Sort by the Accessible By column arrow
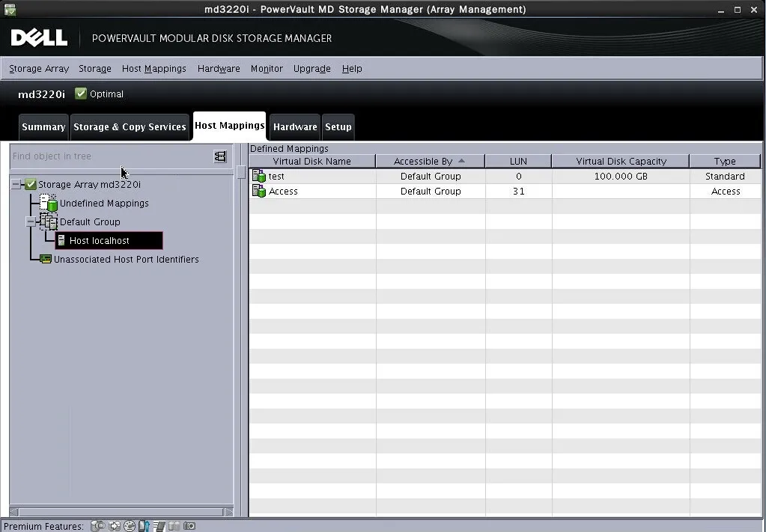The width and height of the screenshot is (766, 532). point(462,161)
